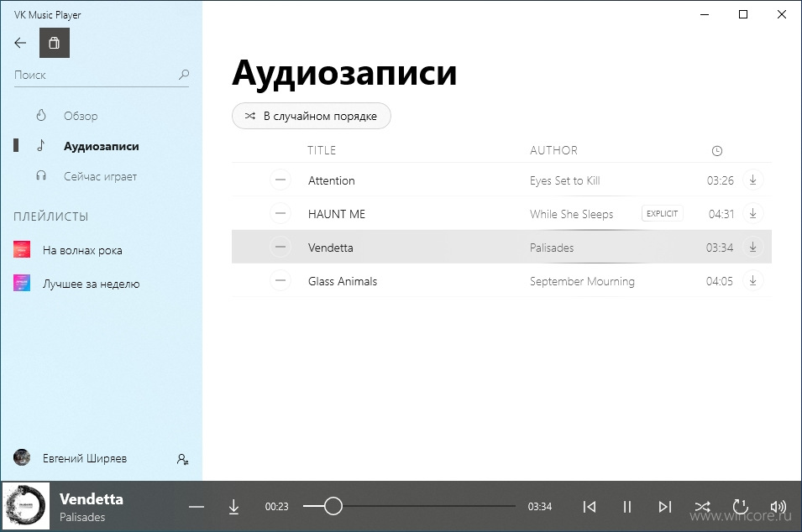The width and height of the screenshot is (802, 532).
Task: Click the playback progress slider knob
Action: [x=333, y=506]
